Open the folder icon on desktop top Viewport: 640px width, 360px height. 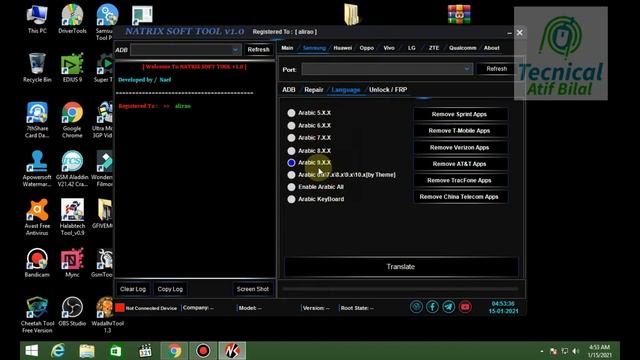[x=351, y=15]
